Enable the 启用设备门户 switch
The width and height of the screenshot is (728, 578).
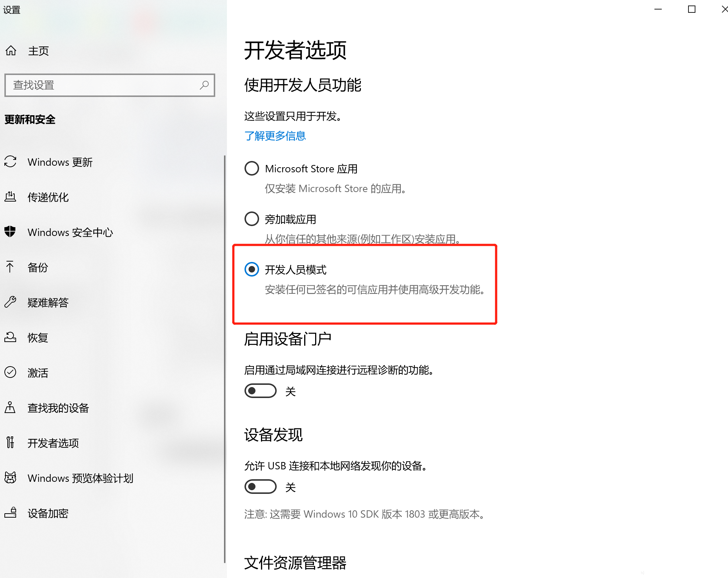click(x=260, y=391)
